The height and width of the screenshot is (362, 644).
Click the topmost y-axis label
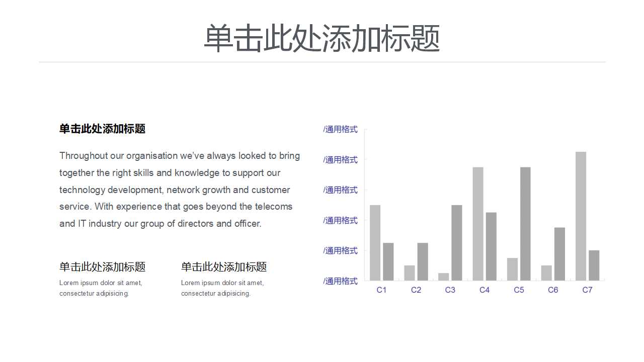click(x=341, y=129)
